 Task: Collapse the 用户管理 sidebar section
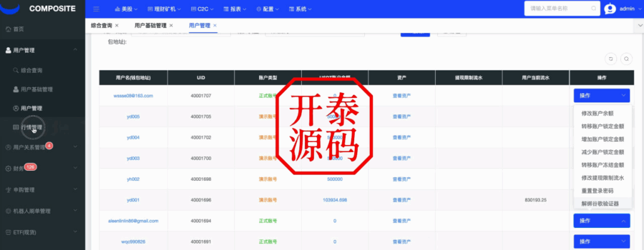click(x=75, y=50)
